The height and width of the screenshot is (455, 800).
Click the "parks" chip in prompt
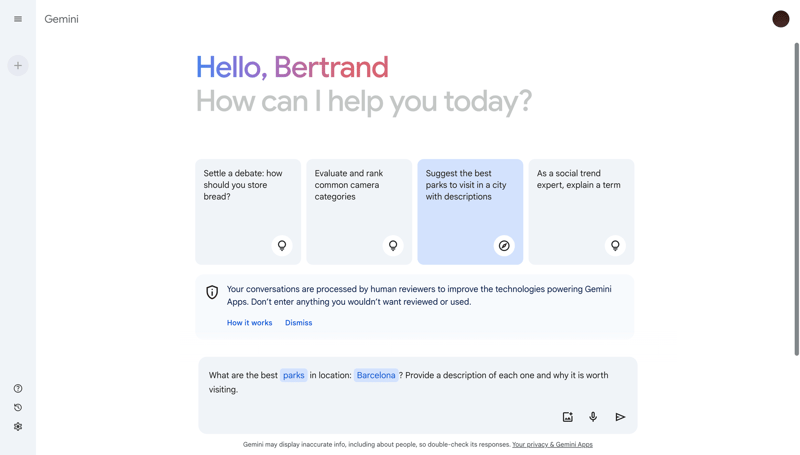(x=293, y=376)
